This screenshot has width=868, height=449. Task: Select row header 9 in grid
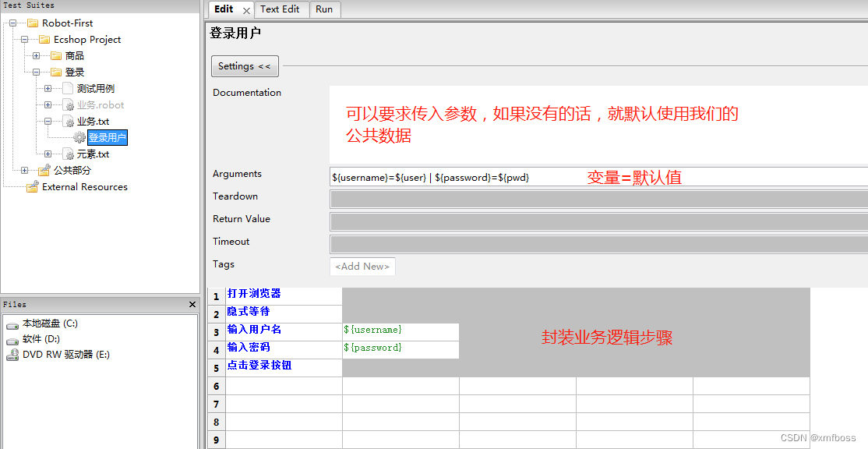217,440
